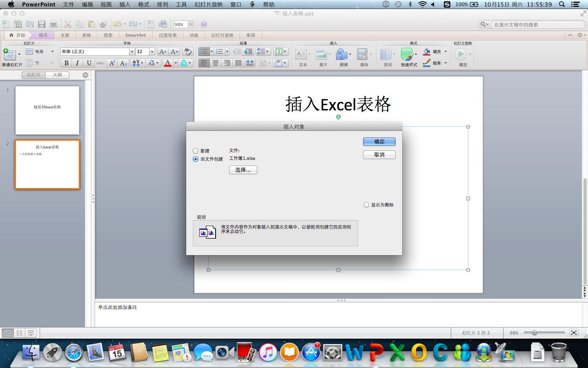This screenshot has width=588, height=368.
Task: Click the Spotlight magnifier in menu bar
Action: pyautogui.click(x=562, y=4)
